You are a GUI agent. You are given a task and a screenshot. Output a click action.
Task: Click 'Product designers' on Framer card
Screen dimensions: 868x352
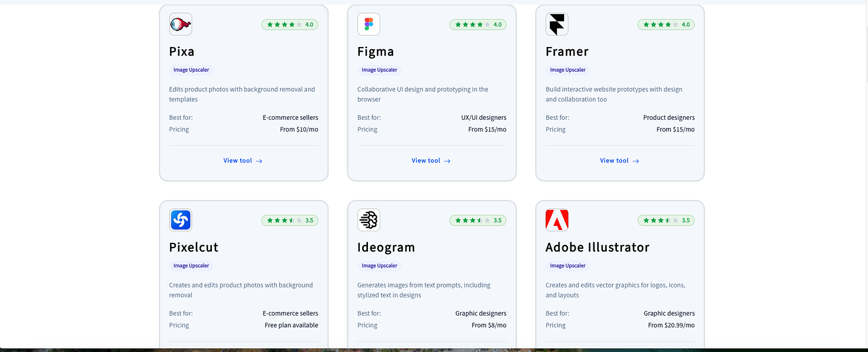point(669,118)
